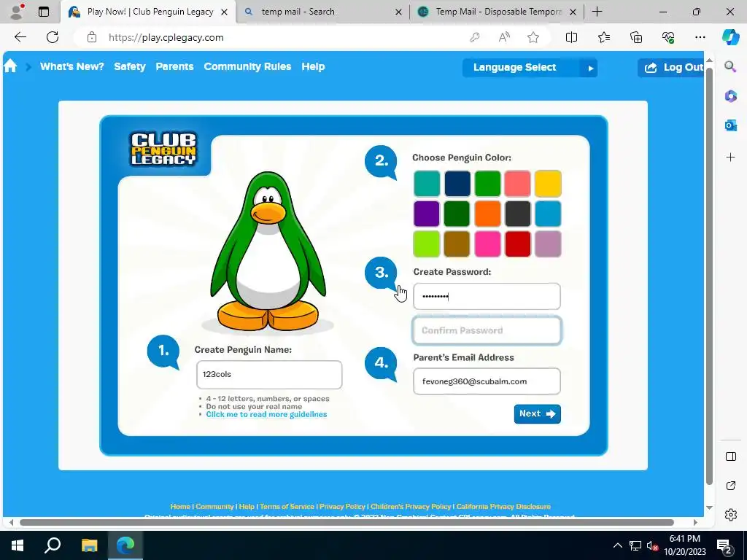Screen dimensions: 747x560
Task: Open Microsoft 365 sidebar icon
Action: coord(730,96)
